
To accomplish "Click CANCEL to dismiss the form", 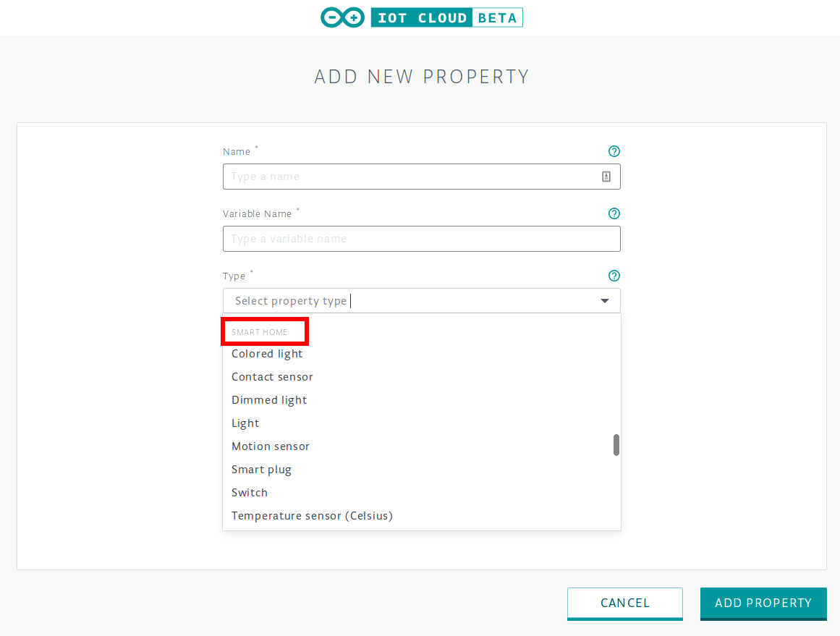I will 624,603.
